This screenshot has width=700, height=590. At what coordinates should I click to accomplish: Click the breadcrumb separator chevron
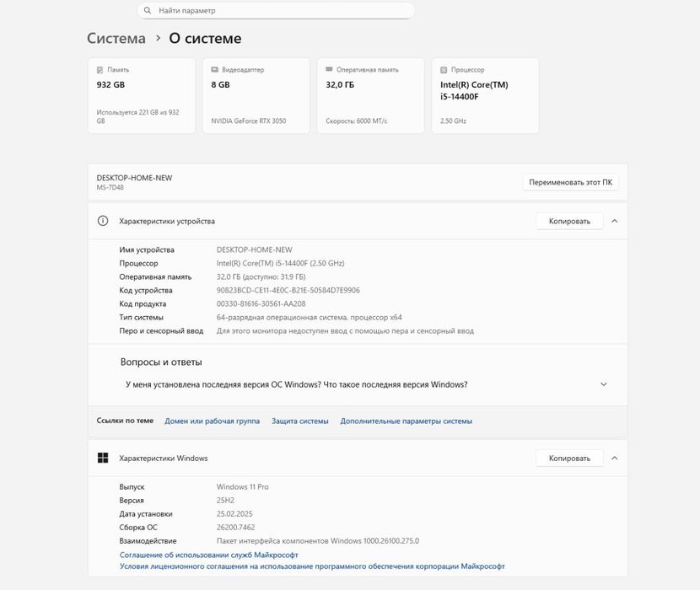pyautogui.click(x=158, y=39)
